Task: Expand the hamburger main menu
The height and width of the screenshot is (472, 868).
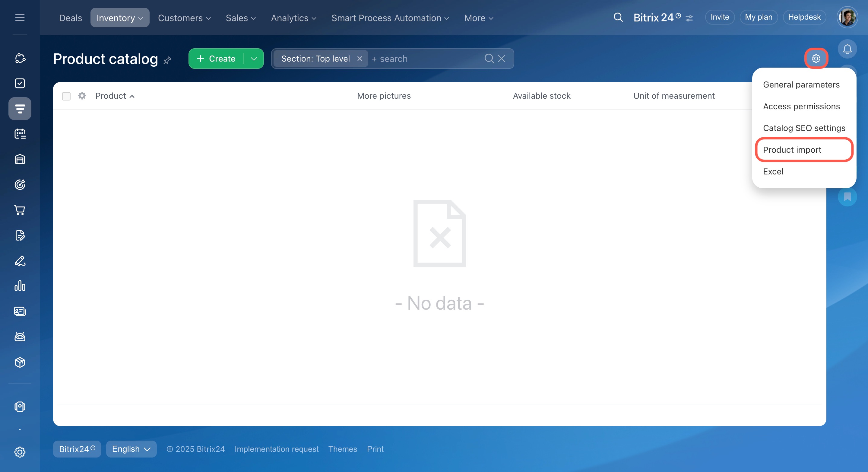Action: coord(20,18)
